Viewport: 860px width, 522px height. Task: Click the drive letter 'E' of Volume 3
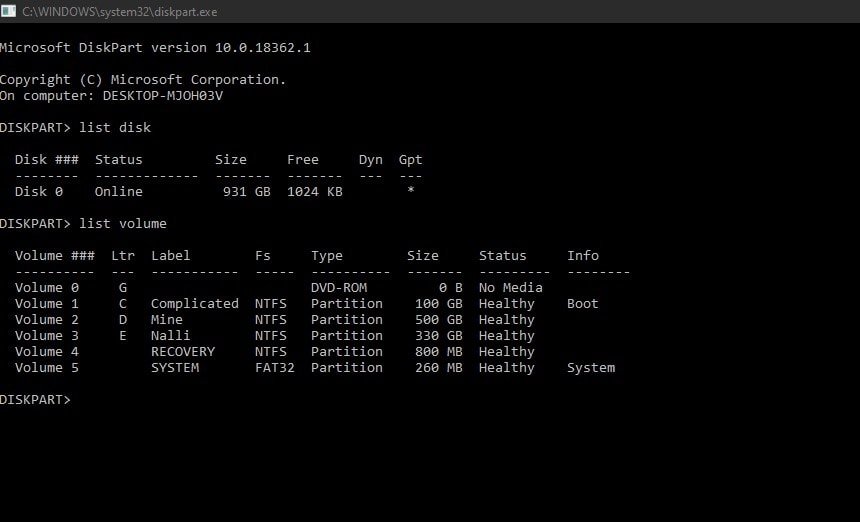123,336
